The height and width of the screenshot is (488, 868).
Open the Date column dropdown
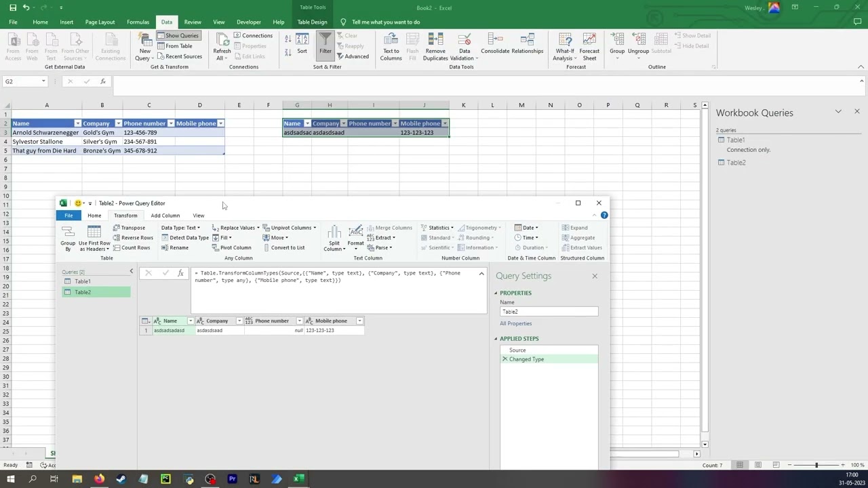(x=527, y=228)
